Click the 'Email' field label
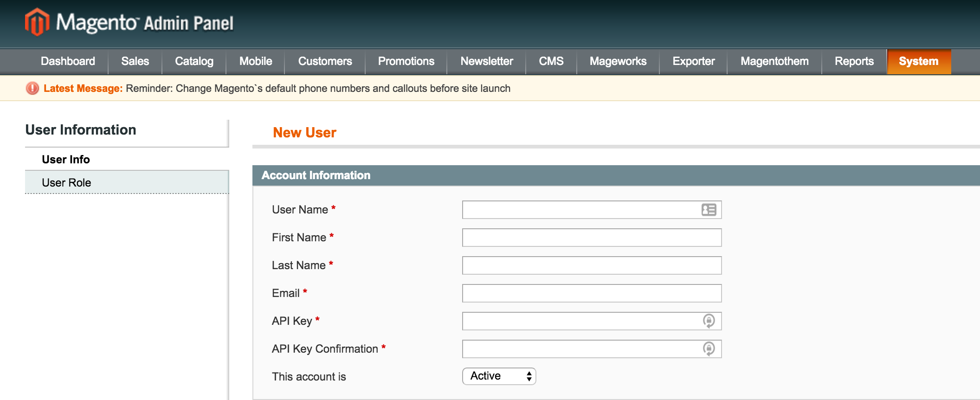Image resolution: width=980 pixels, height=400 pixels. 285,293
